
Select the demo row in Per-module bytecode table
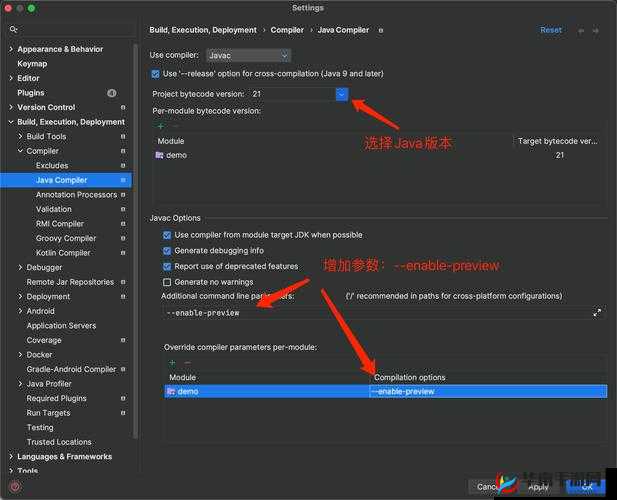[x=377, y=155]
